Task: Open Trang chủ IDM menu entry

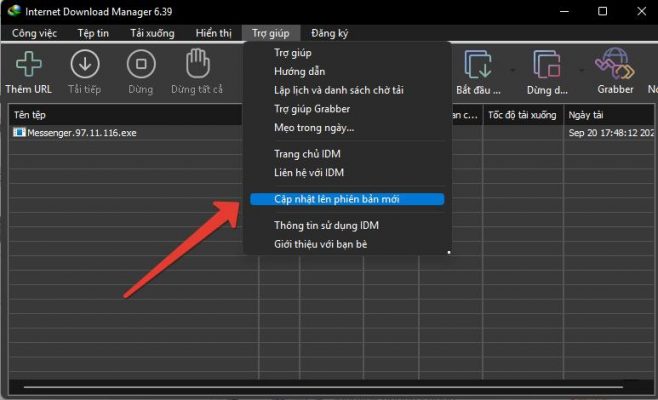Action: (307, 154)
